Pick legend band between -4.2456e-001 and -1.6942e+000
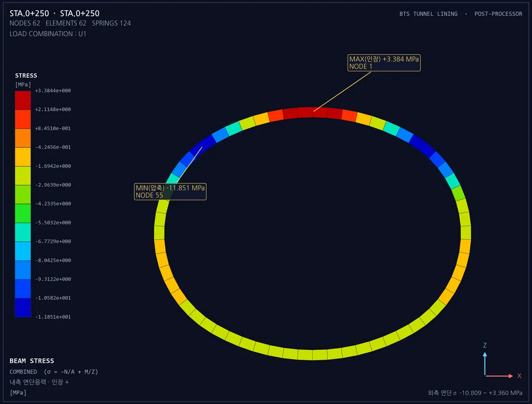 [x=23, y=157]
